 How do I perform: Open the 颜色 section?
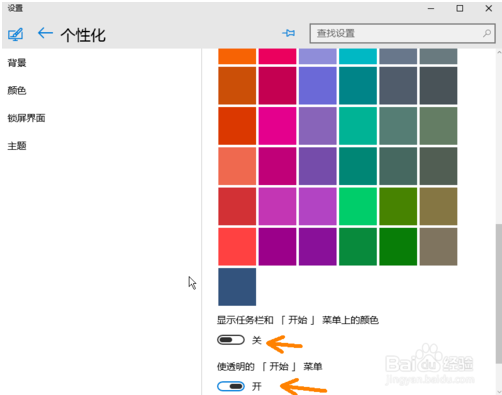(x=17, y=90)
